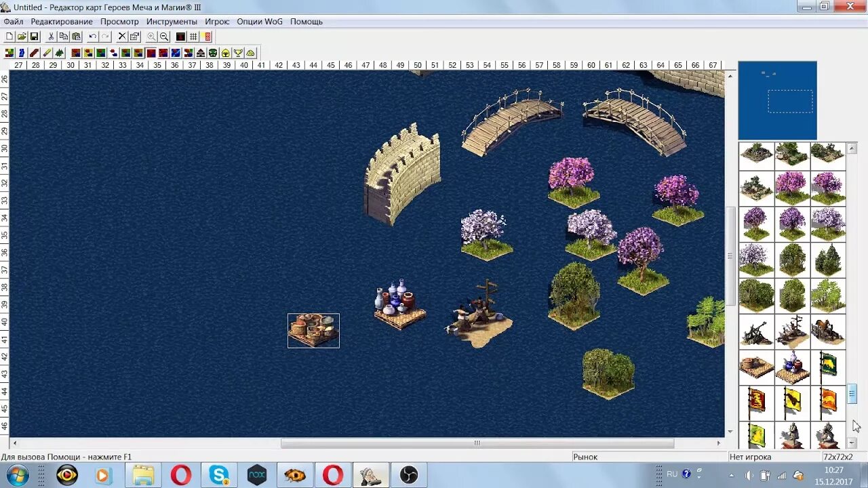Click the minimap overview panel
Screen dimensions: 868x488
[777, 100]
